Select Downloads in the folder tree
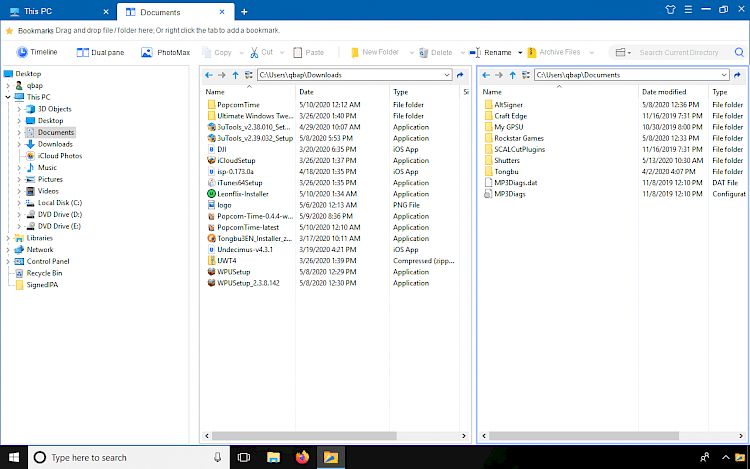750x469 pixels. point(55,144)
